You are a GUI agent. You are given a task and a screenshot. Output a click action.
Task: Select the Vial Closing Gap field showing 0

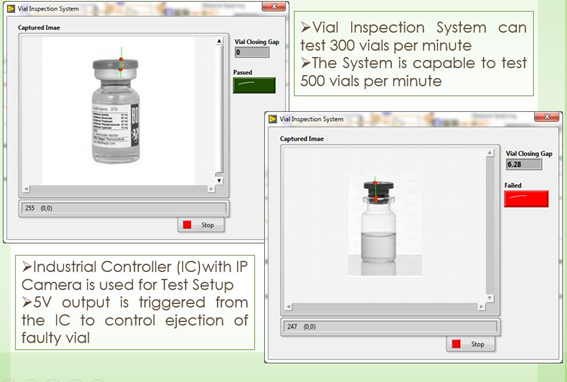tap(252, 52)
